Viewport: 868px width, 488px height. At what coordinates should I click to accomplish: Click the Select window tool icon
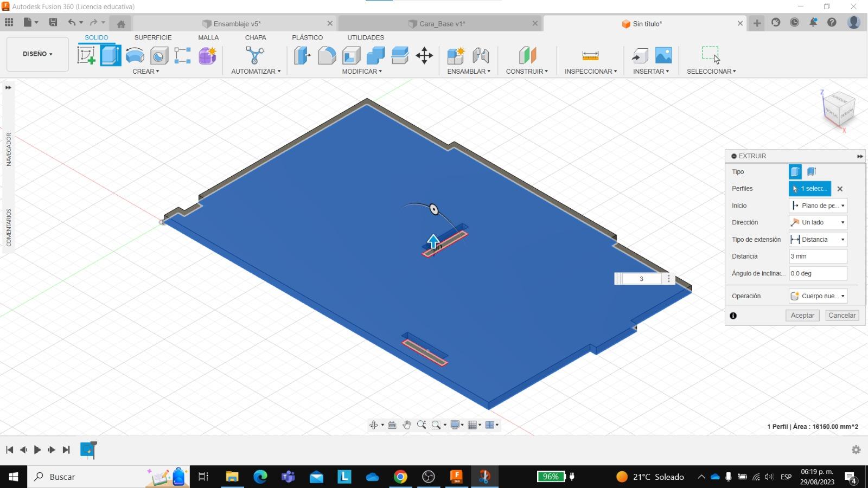click(x=711, y=55)
